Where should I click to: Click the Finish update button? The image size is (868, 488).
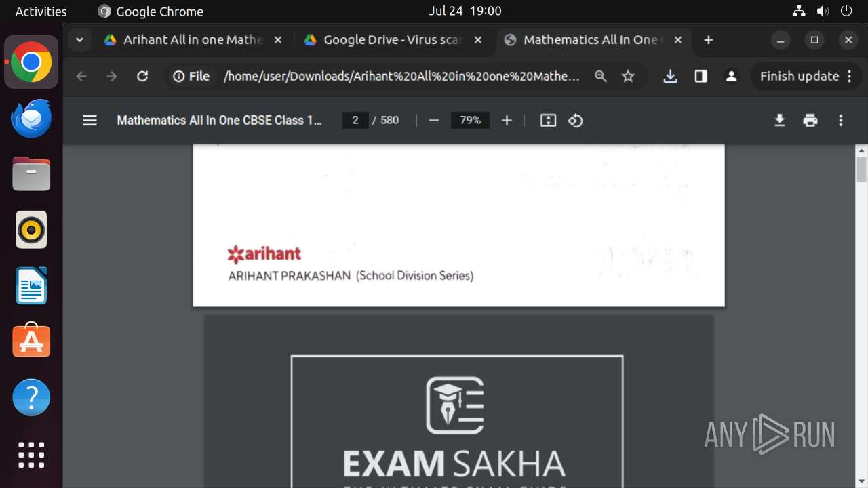point(806,77)
